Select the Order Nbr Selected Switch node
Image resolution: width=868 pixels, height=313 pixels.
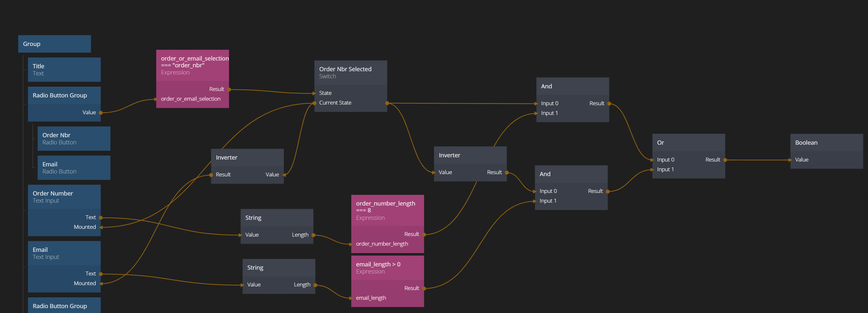(350, 73)
